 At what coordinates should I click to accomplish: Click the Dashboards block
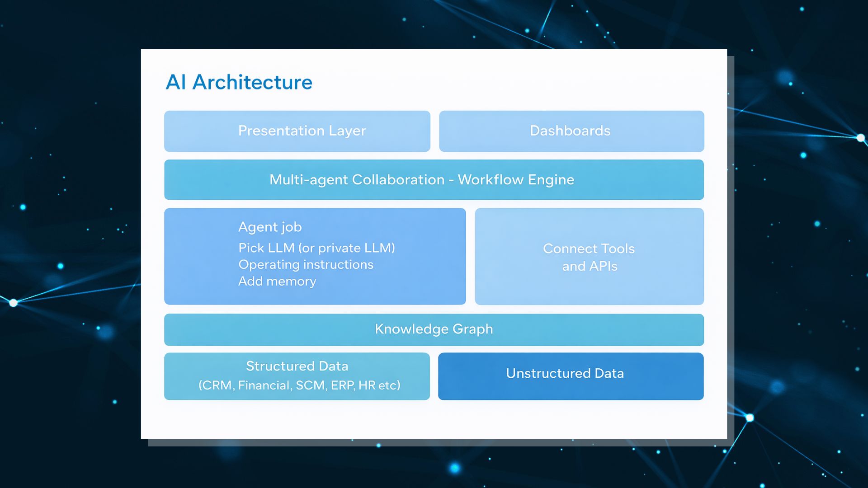pyautogui.click(x=571, y=131)
